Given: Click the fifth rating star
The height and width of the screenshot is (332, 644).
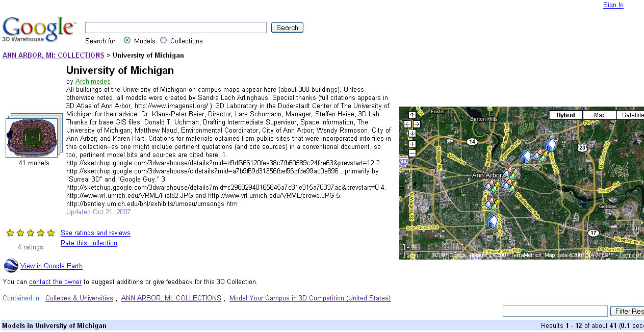Looking at the screenshot, I should [51, 233].
